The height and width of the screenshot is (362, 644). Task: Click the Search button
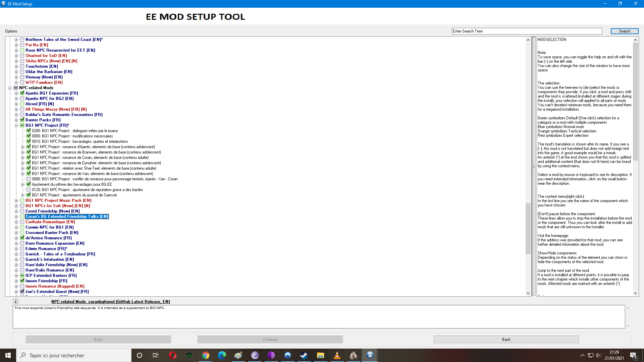(624, 31)
